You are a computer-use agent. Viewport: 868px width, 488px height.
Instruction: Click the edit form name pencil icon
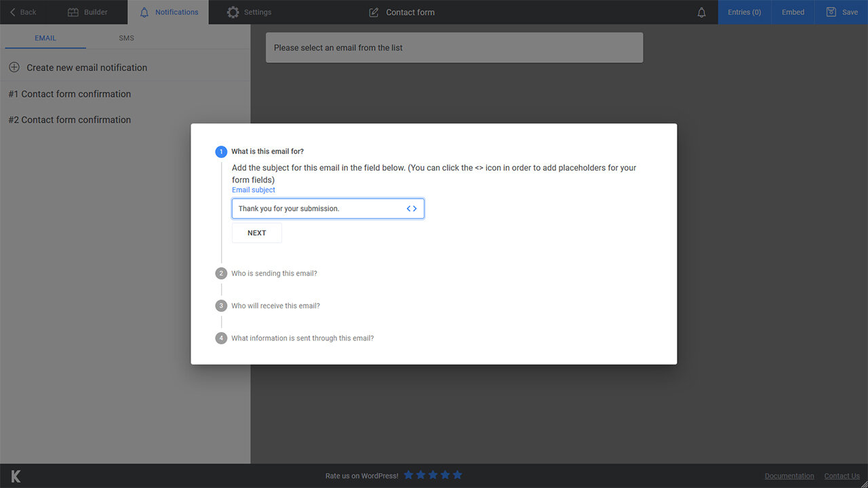click(374, 12)
